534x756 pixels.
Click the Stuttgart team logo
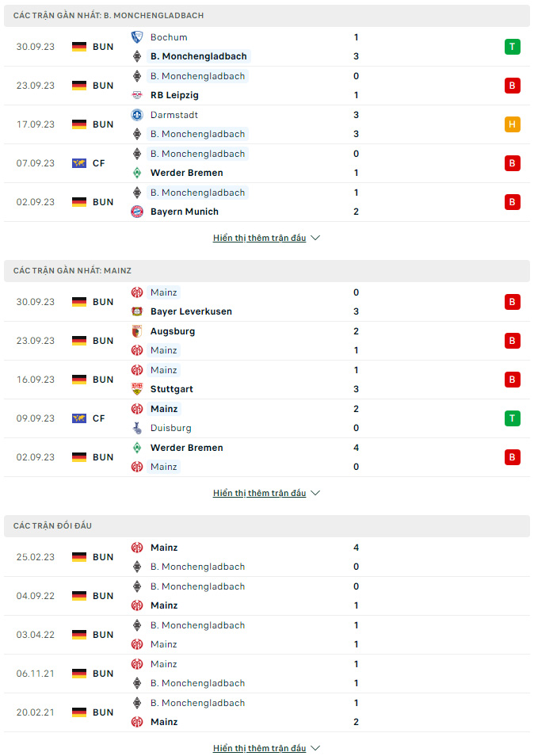tap(137, 389)
